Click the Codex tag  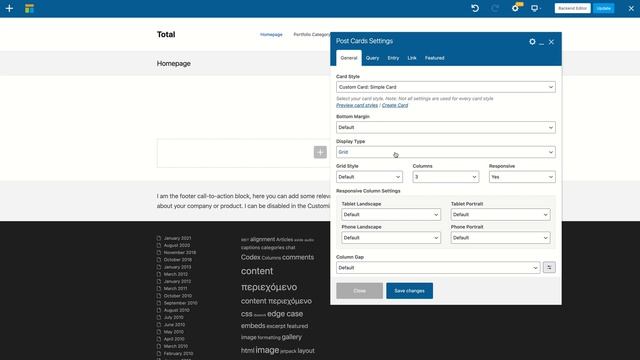click(x=251, y=257)
